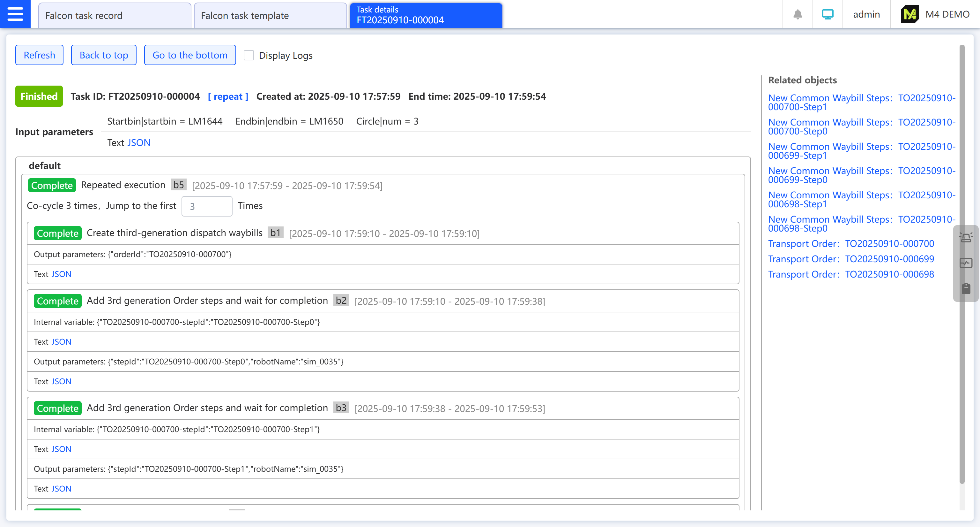This screenshot has width=980, height=527.
Task: Open the admin user menu
Action: pos(866,14)
